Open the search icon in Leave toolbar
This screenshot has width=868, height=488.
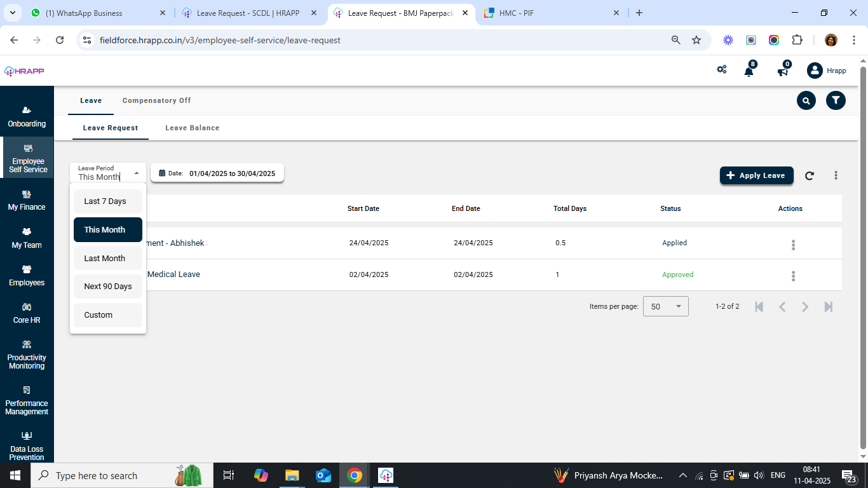[806, 100]
